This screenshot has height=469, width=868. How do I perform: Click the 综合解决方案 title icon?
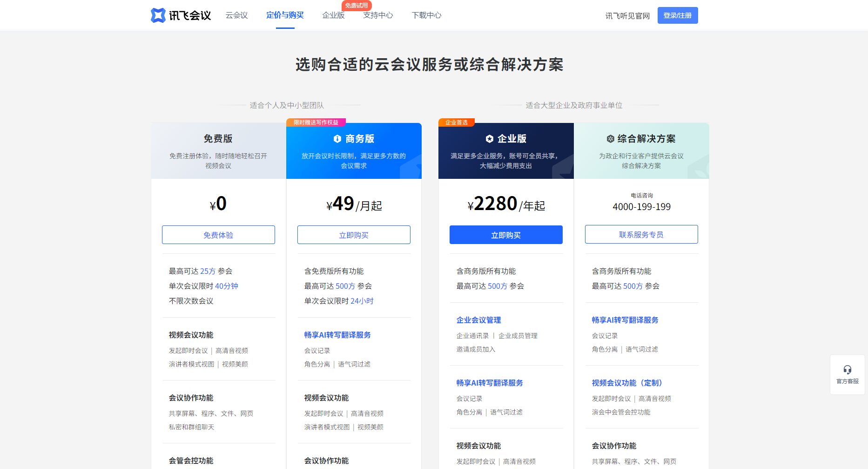point(610,139)
